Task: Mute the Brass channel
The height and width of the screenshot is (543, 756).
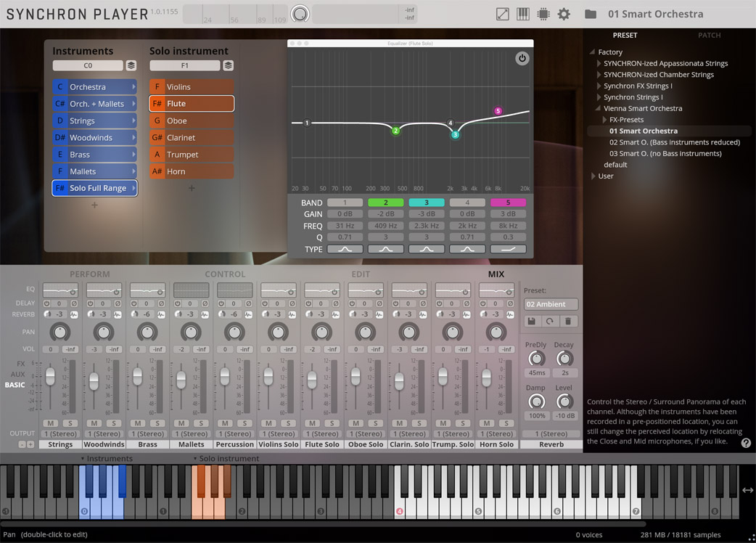Action: (x=137, y=423)
